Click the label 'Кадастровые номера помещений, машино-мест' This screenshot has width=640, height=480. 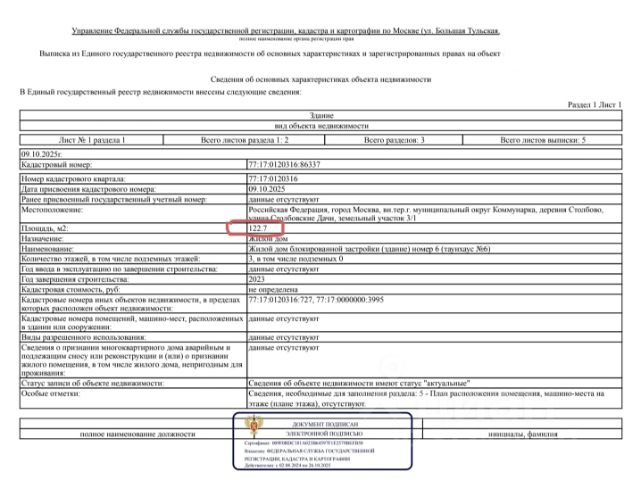132,323
